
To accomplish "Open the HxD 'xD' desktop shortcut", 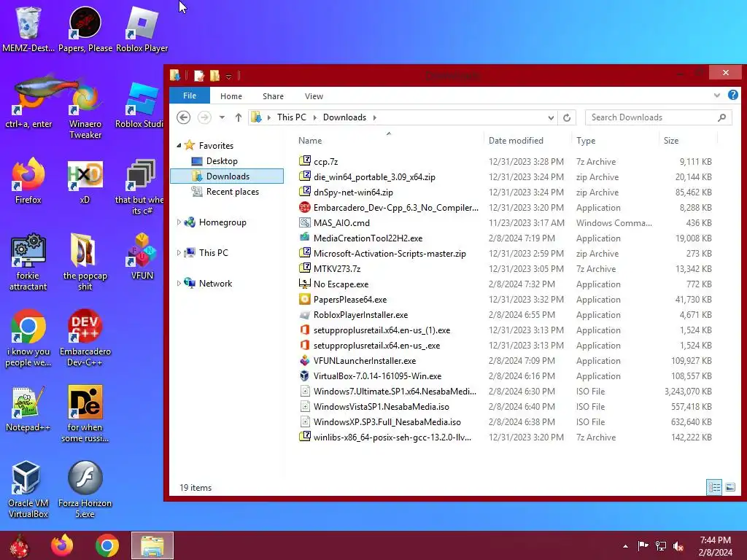I will click(x=85, y=181).
